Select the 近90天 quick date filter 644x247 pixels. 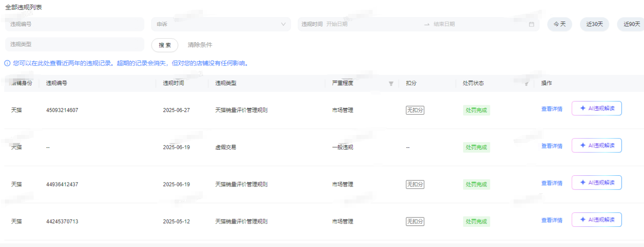(631, 24)
